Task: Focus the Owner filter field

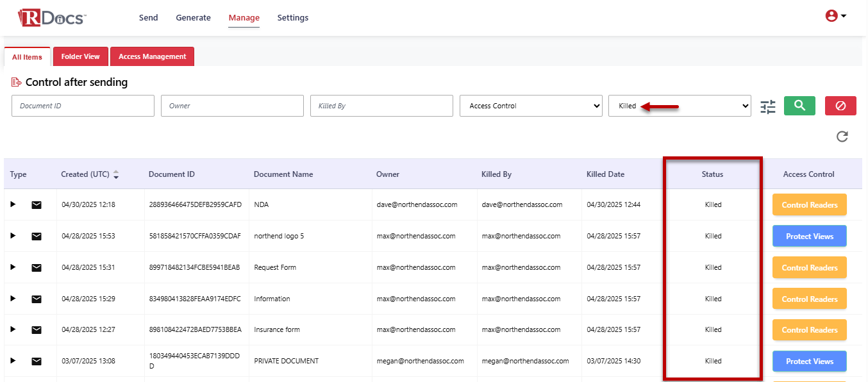Action: 232,106
